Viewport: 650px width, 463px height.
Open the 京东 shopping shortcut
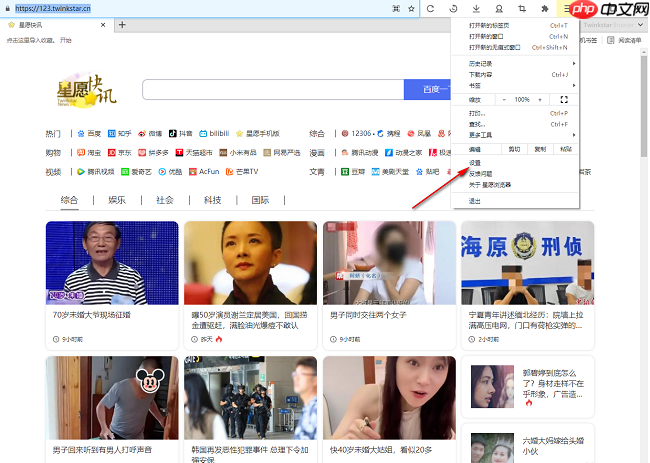click(x=119, y=153)
